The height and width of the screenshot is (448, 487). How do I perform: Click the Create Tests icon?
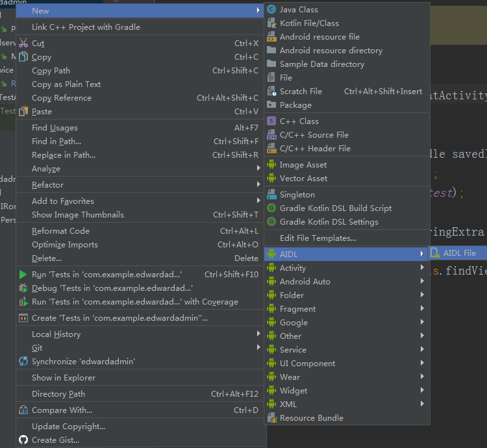tap(23, 318)
